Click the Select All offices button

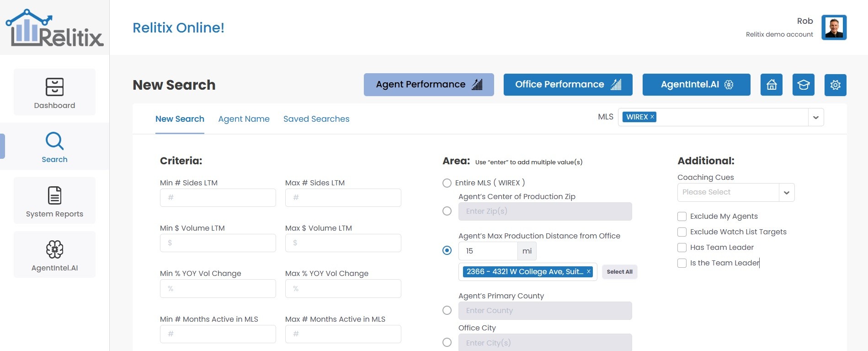click(619, 272)
